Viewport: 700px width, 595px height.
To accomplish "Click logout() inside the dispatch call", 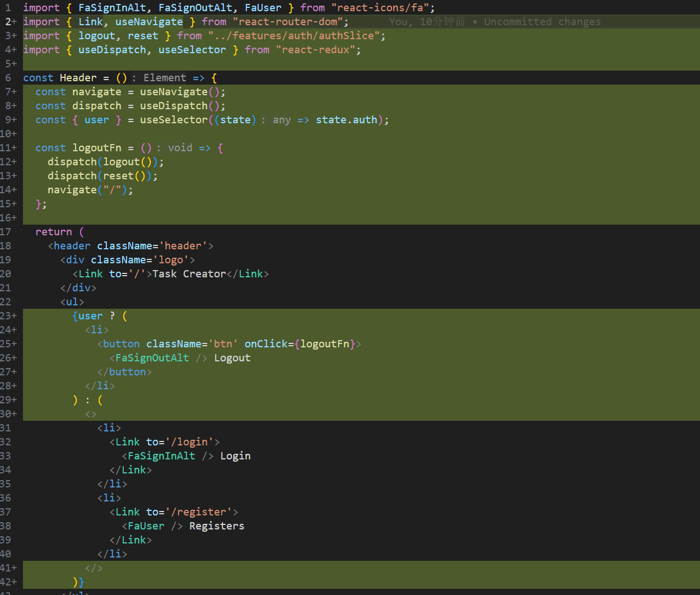I will pyautogui.click(x=127, y=162).
